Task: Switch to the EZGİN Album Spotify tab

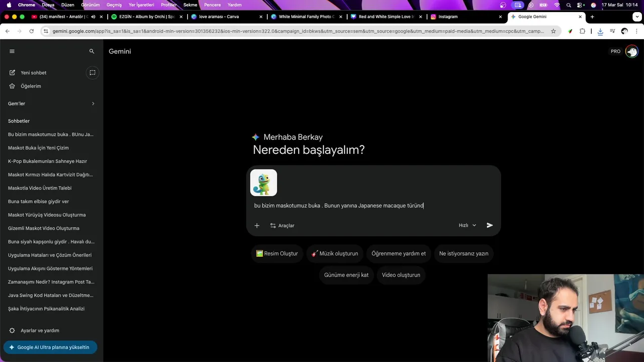Action: point(147,17)
